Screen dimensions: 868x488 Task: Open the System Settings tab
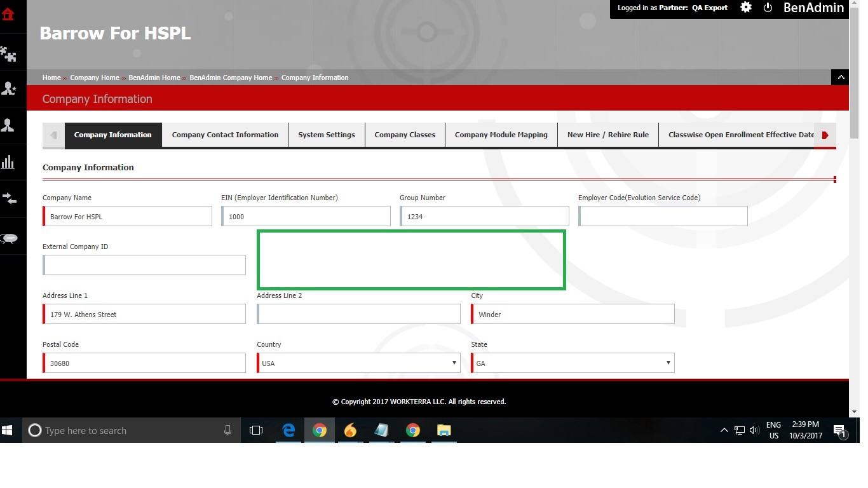pos(327,135)
